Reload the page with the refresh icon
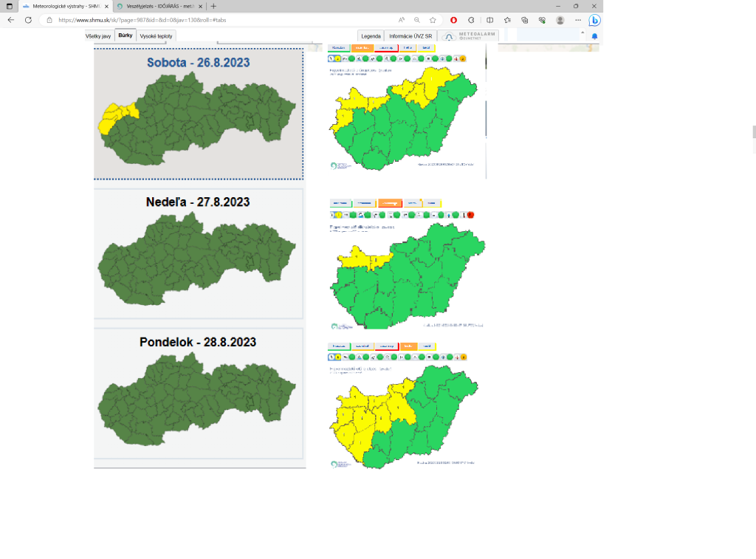756x559 pixels. 28,20
